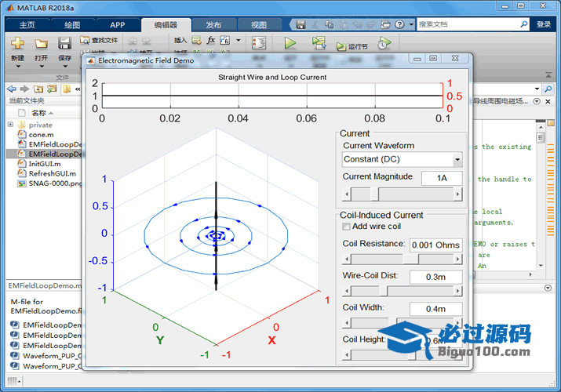Click the Coil Resistance value field
561x392 pixels.
[x=435, y=245]
